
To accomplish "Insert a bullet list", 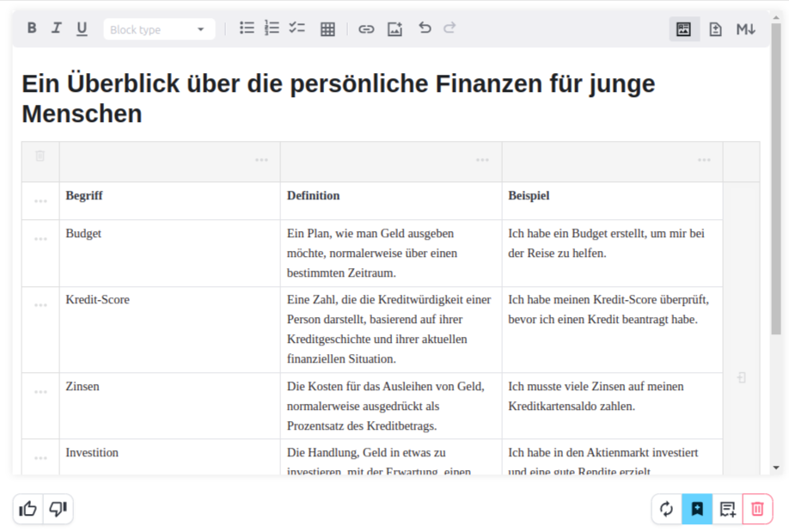I will [x=247, y=28].
